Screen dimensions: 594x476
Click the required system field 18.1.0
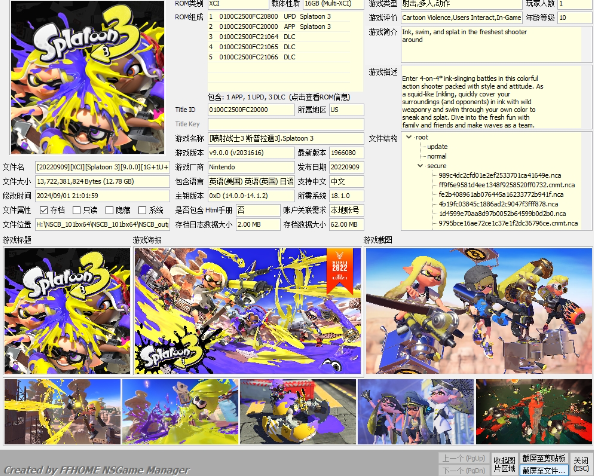(x=347, y=196)
